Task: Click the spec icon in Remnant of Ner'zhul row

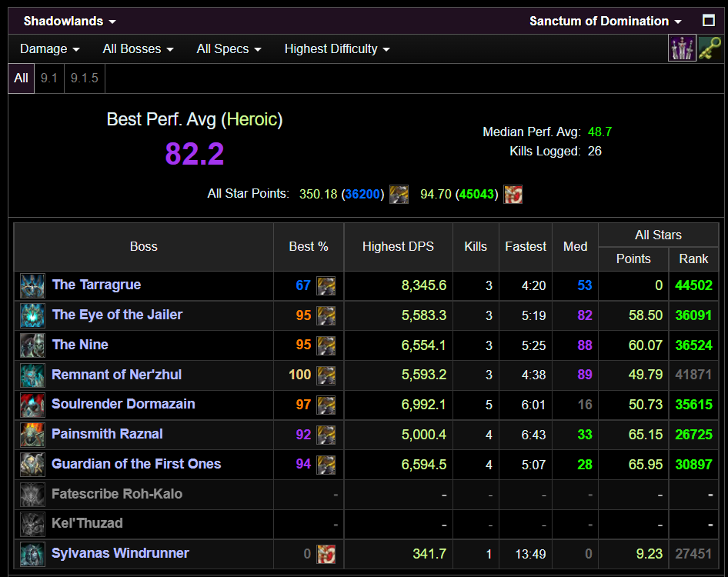Action: click(326, 375)
